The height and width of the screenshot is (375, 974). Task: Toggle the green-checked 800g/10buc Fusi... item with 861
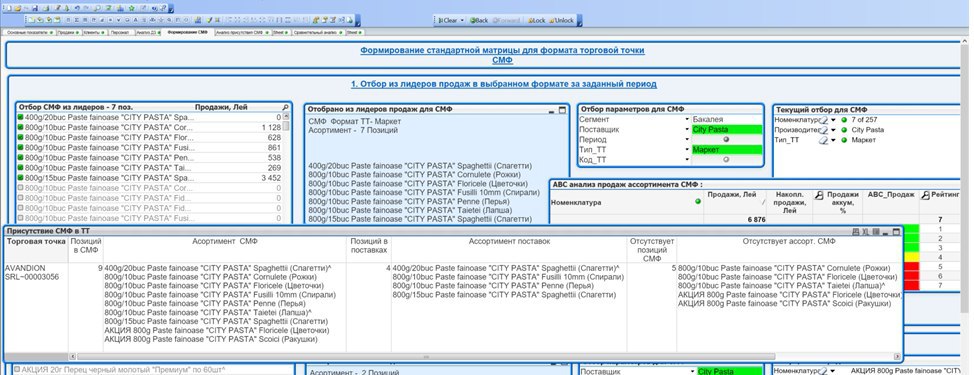tap(20, 147)
